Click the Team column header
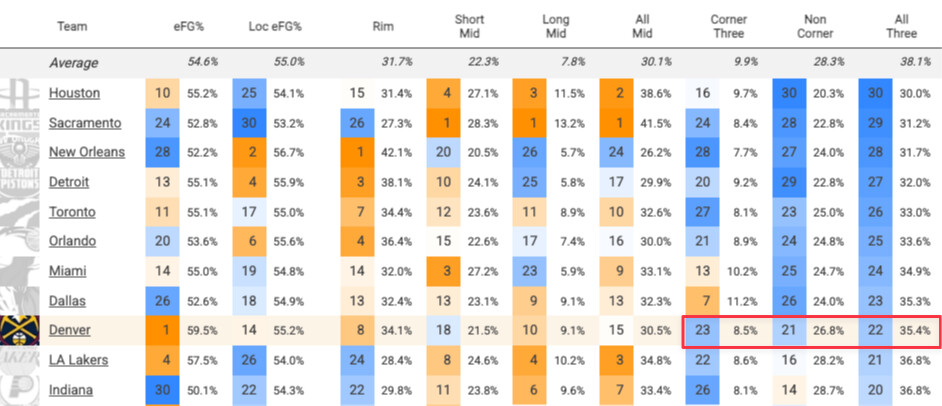Image resolution: width=942 pixels, height=406 pixels. click(x=72, y=26)
